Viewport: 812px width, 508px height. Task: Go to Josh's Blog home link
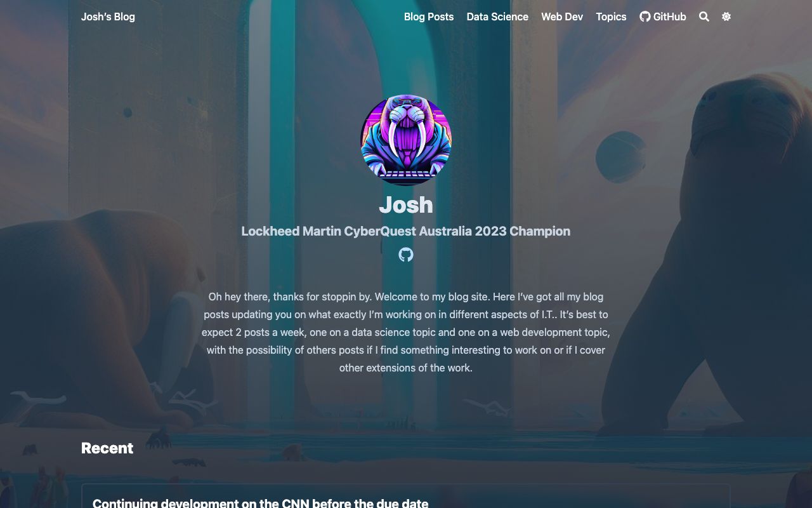pyautogui.click(x=108, y=17)
